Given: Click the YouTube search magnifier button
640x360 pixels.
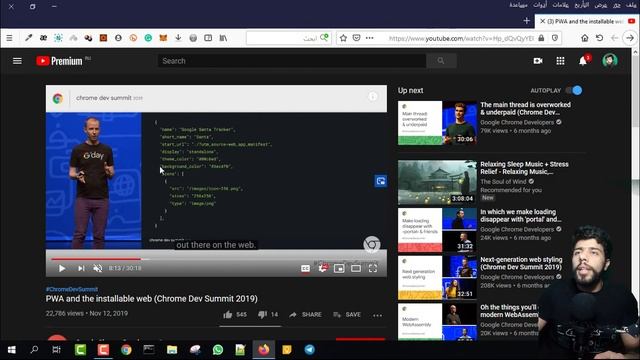Looking at the screenshot, I should [441, 61].
